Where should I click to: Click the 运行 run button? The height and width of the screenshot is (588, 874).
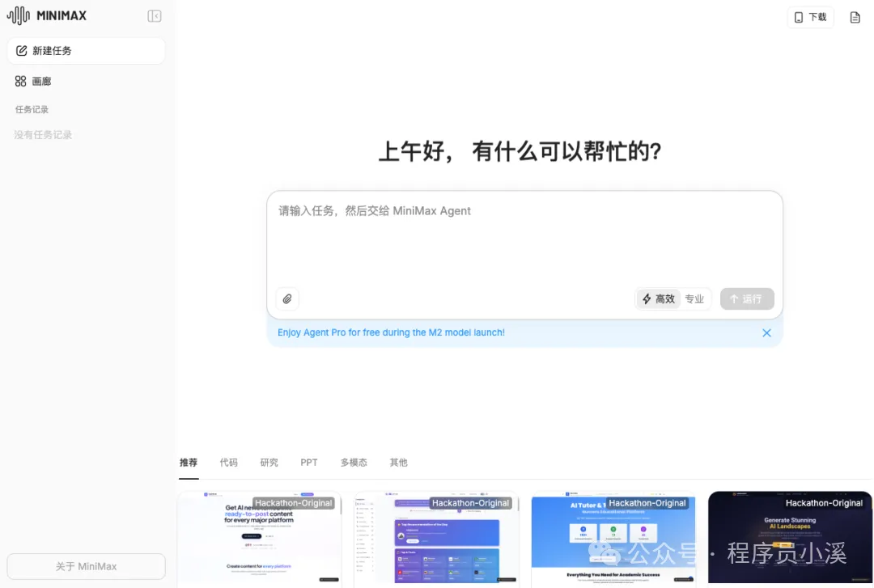(x=746, y=298)
